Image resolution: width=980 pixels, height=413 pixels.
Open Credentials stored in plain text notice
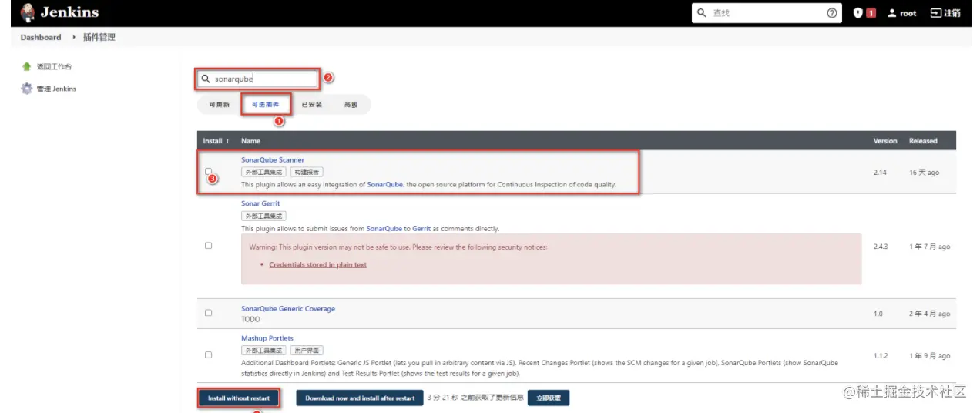pos(317,264)
